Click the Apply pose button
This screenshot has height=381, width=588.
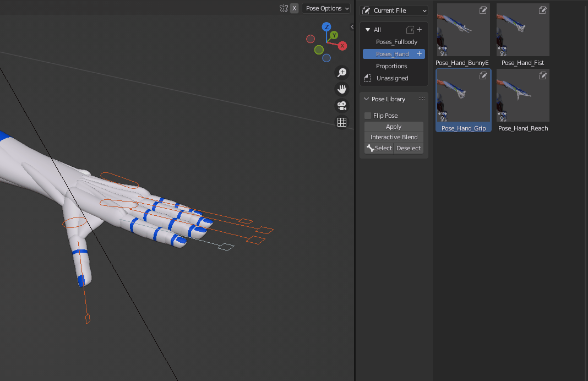tap(394, 127)
